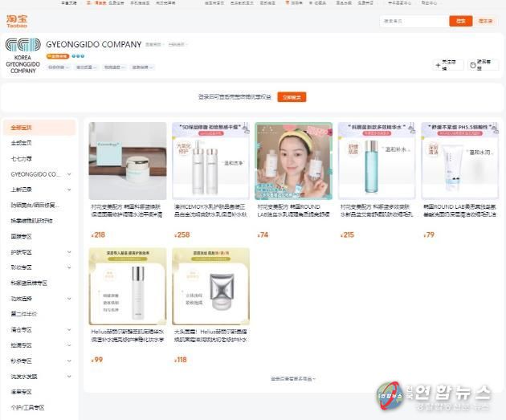This screenshot has width=506, height=420.
Task: Select the highlighted 全部宝贝 sidebar tab
Action: click(x=39, y=128)
